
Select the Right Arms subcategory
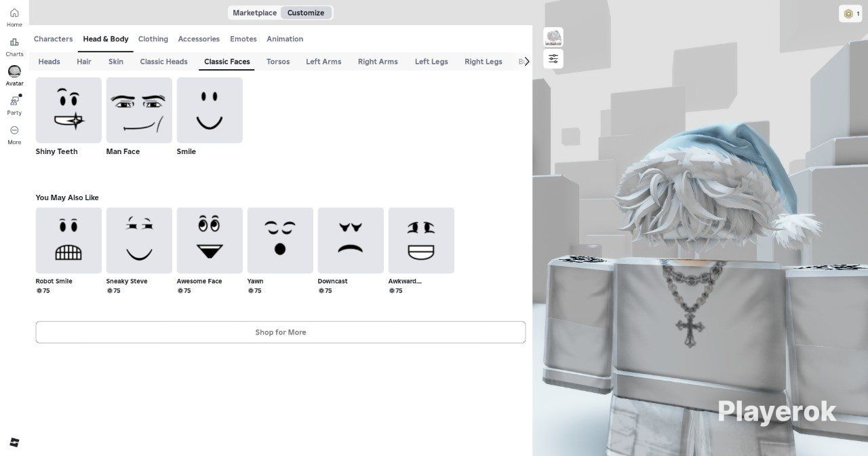tap(378, 62)
